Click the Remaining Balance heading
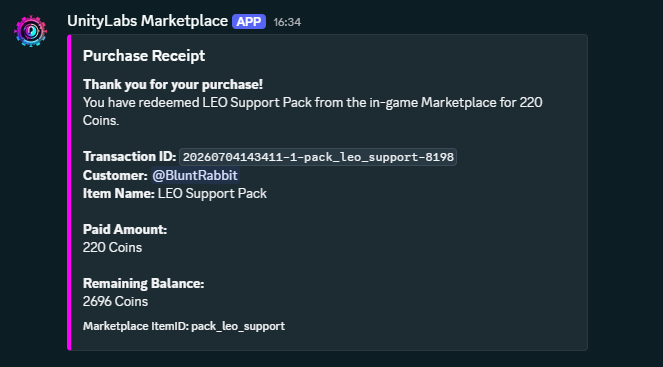The height and width of the screenshot is (367, 663). (x=144, y=283)
